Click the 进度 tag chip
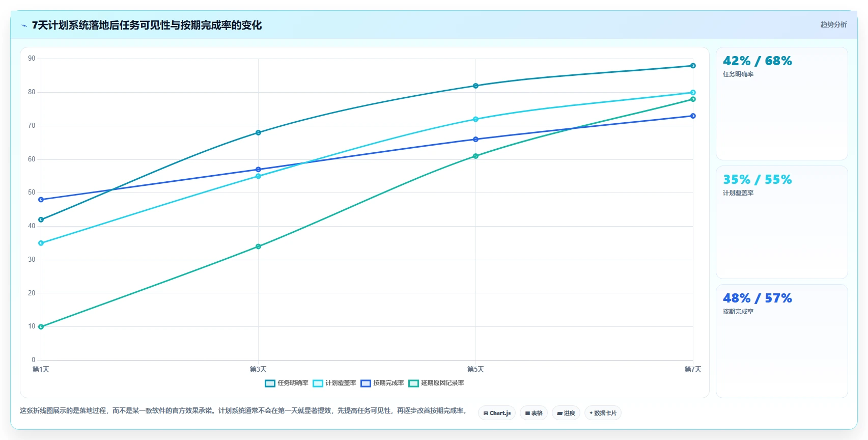 click(566, 413)
